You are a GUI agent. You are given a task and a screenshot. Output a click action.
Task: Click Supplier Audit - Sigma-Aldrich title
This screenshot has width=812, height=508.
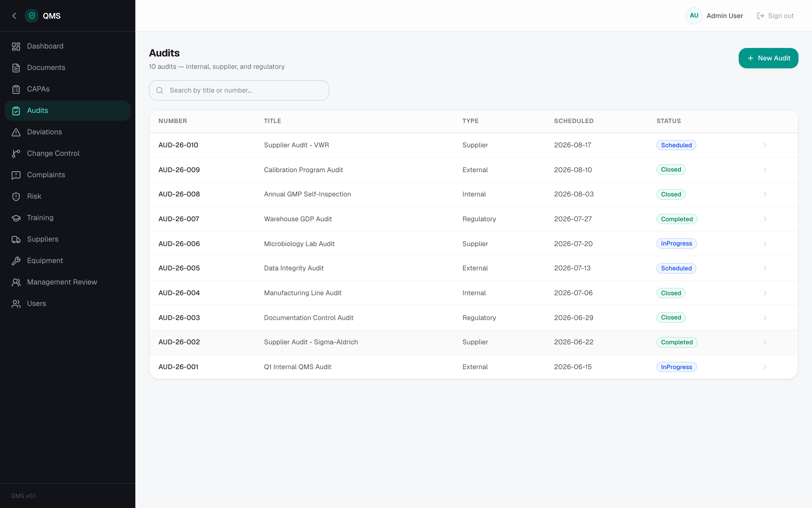311,342
